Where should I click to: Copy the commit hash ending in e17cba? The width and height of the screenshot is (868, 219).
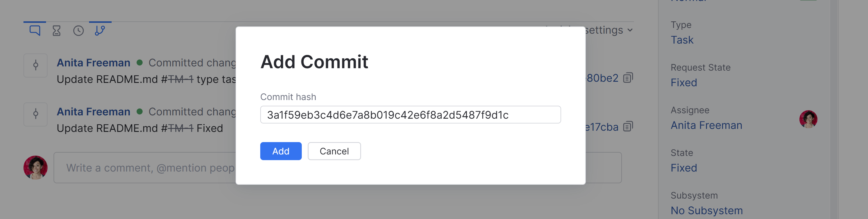628,127
